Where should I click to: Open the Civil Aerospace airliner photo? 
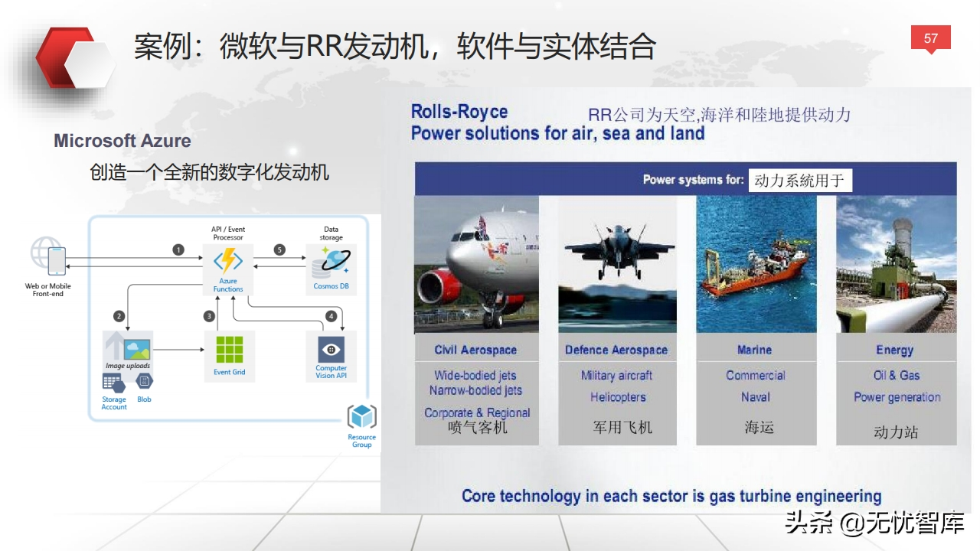476,265
